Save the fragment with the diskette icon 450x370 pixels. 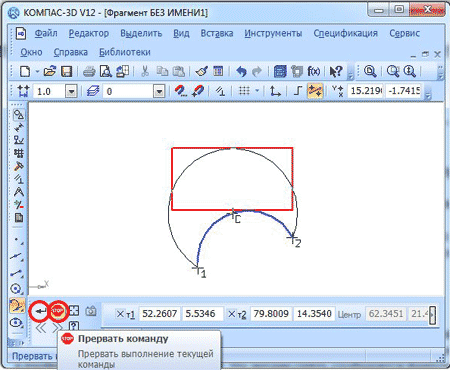tap(66, 71)
